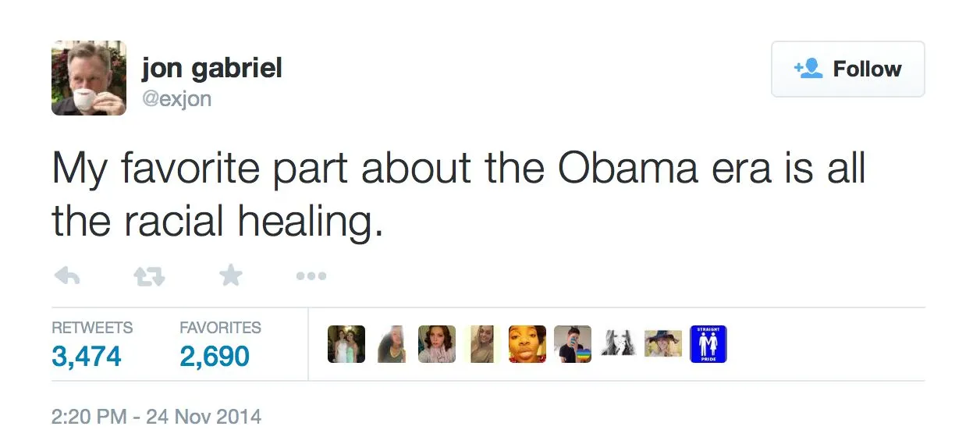Open the three-dot more options menu
This screenshot has height=437, width=980.
[311, 276]
